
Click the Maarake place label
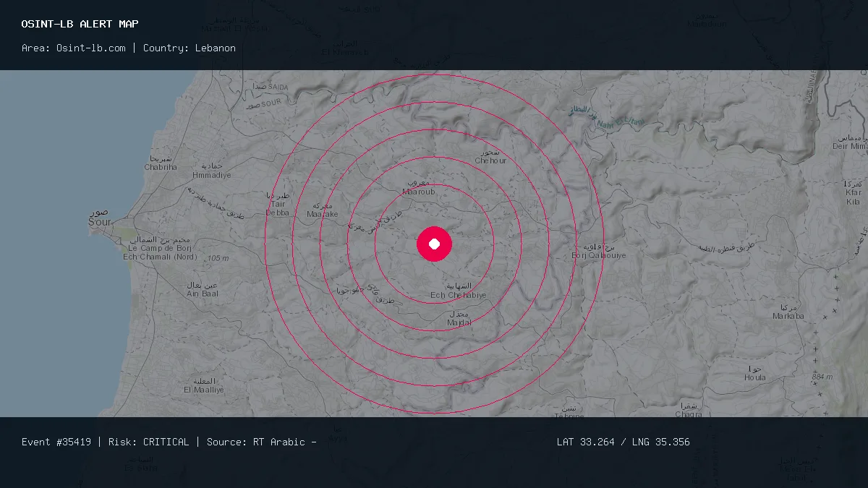click(322, 210)
